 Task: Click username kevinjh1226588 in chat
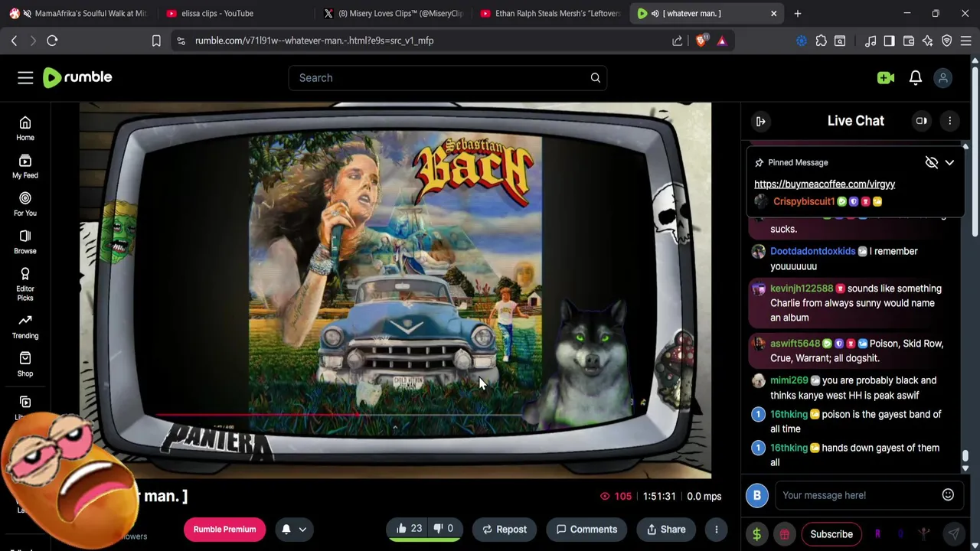[x=802, y=289]
